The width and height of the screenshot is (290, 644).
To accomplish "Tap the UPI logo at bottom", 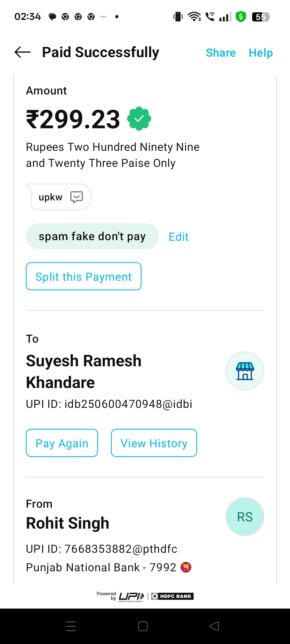I will pos(131,597).
